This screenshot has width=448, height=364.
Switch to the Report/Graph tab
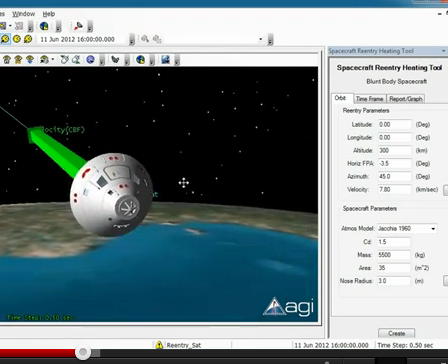click(406, 99)
